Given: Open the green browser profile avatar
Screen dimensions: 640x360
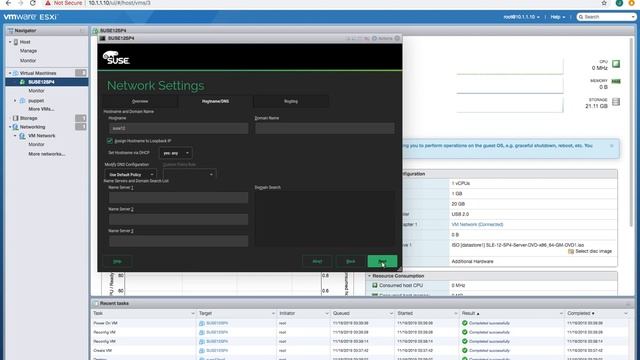Looking at the screenshot, I should tap(619, 3).
